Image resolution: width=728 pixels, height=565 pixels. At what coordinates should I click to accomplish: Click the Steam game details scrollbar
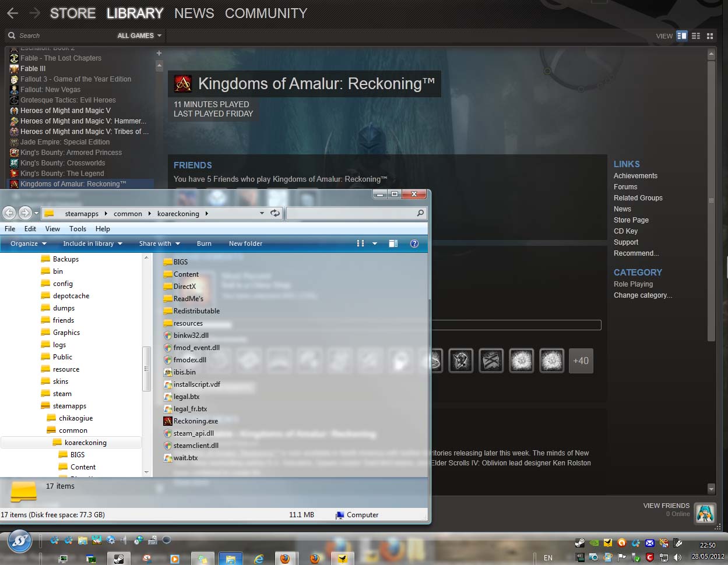point(711,201)
